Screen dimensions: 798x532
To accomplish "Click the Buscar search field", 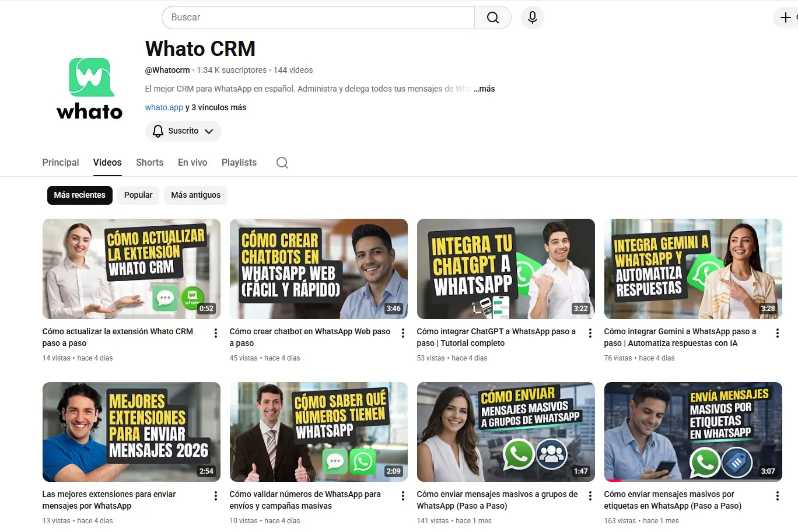I will [x=318, y=17].
